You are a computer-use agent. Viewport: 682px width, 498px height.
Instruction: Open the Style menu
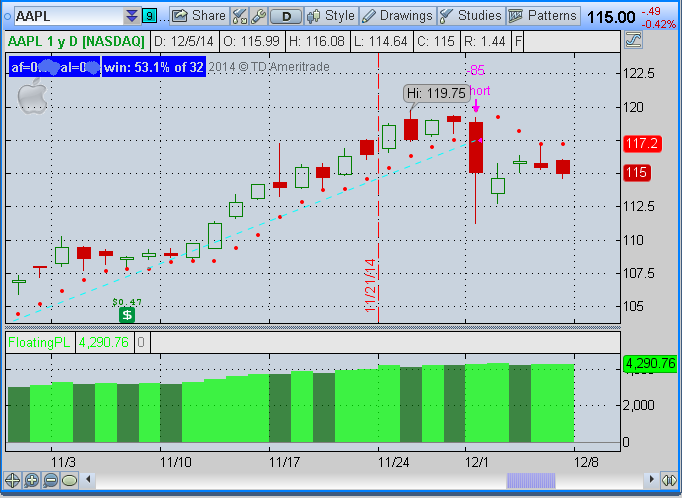pos(331,16)
